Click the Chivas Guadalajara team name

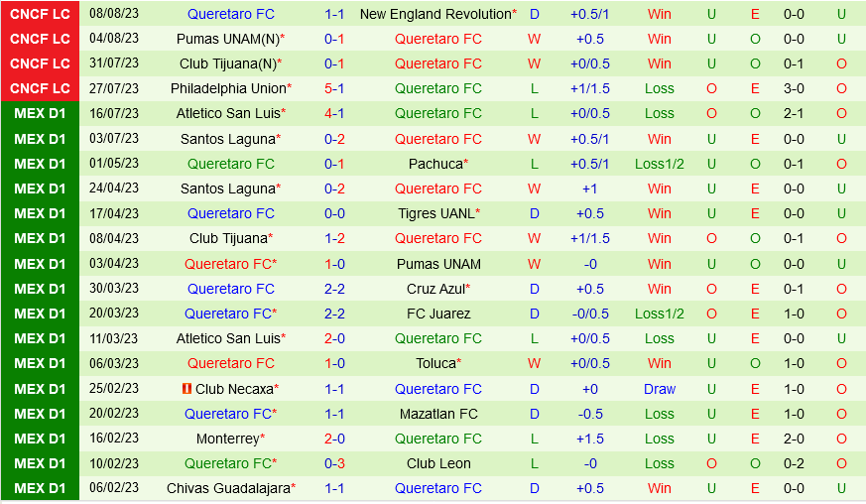(x=227, y=488)
